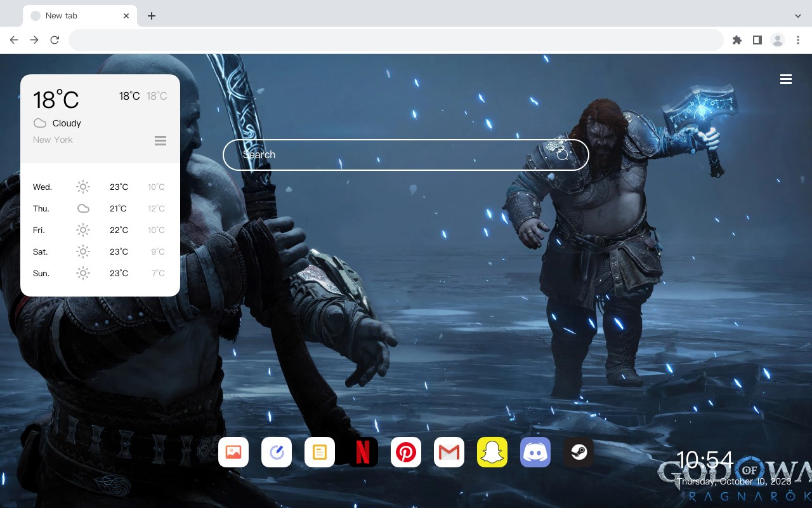Open the Chrome three-dot menu
812x508 pixels.
click(x=798, y=40)
